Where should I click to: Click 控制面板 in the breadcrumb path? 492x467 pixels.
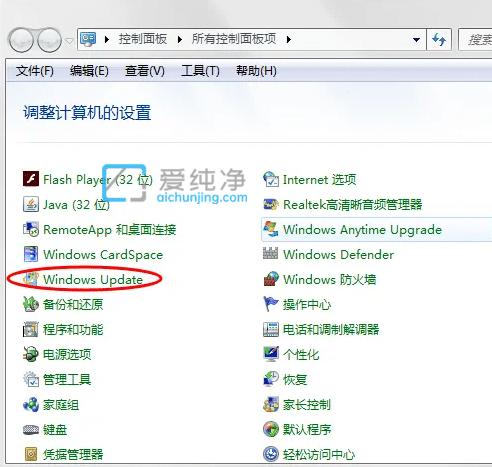tap(143, 39)
